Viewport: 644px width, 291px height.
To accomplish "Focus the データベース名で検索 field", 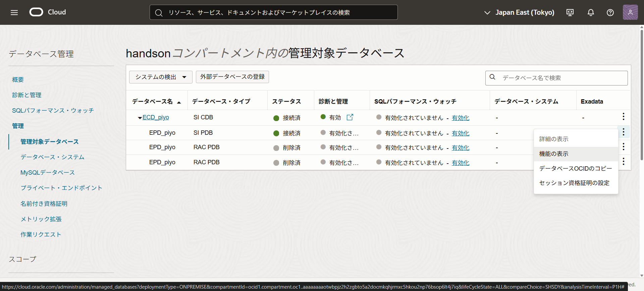I will click(x=556, y=78).
